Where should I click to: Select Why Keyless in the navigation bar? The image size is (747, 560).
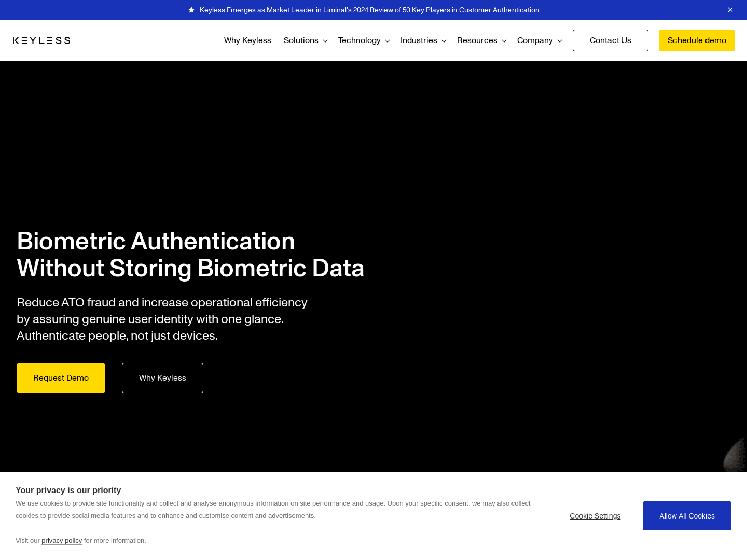pos(247,40)
